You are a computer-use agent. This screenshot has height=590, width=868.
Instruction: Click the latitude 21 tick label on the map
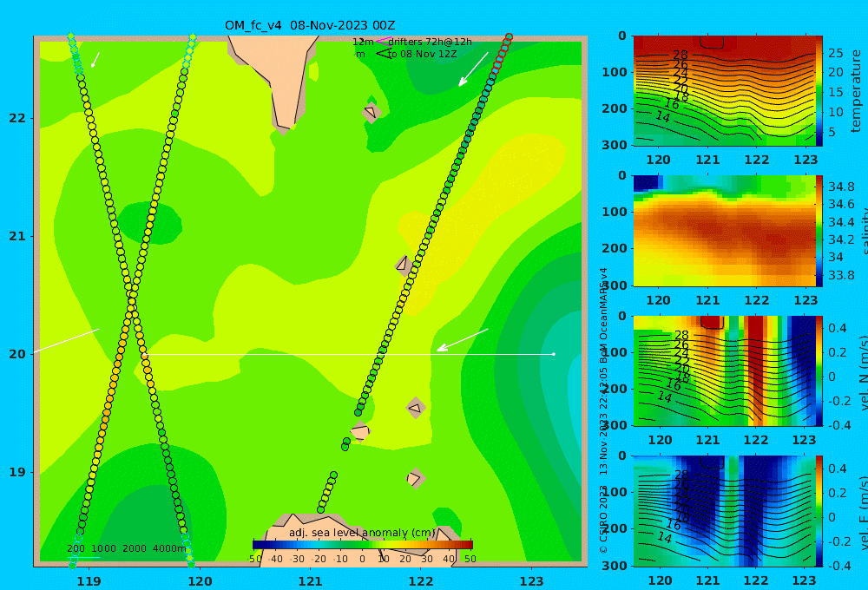(17, 236)
